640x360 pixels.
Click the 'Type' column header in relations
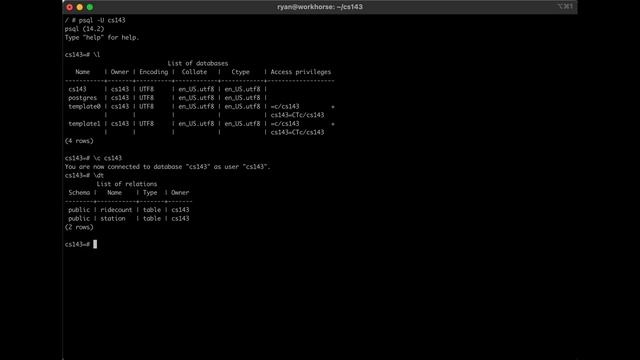[x=150, y=192]
